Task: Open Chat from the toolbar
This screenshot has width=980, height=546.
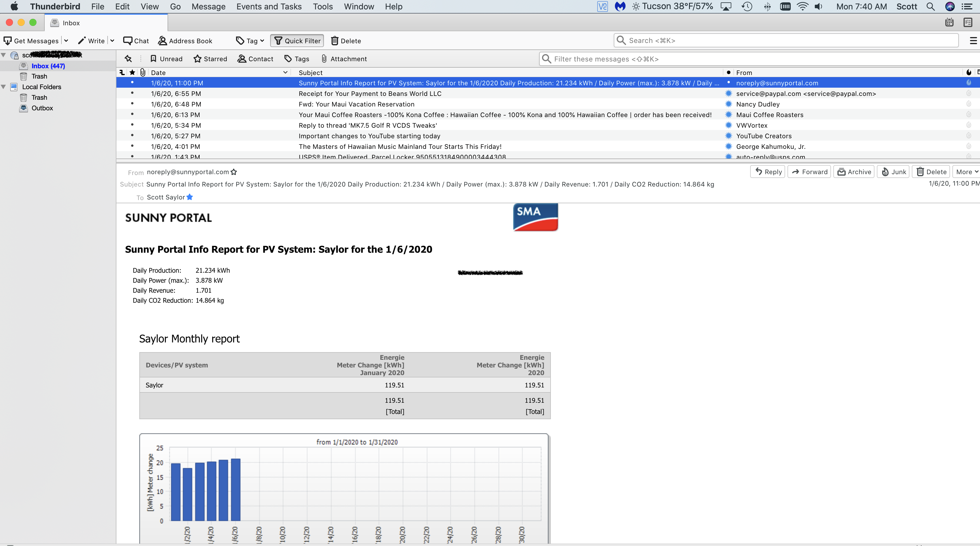Action: (136, 41)
